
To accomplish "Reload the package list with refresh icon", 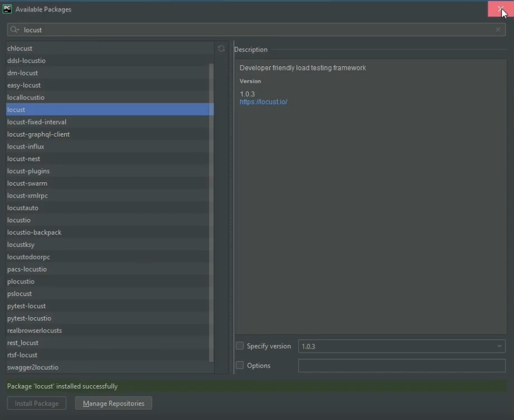I will click(221, 49).
